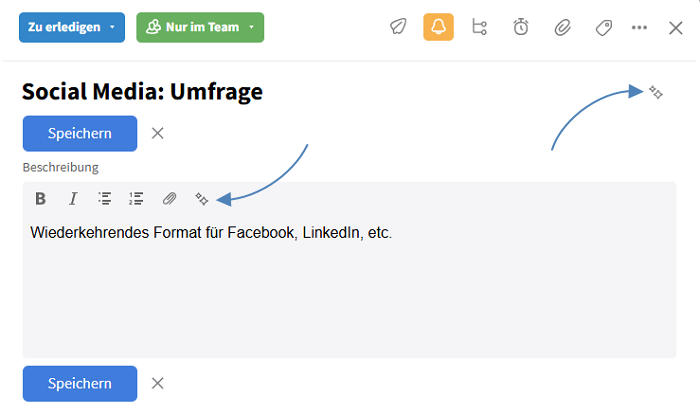Click the leaf icon in top toolbar
Image resolution: width=700 pixels, height=414 pixels.
tap(398, 28)
